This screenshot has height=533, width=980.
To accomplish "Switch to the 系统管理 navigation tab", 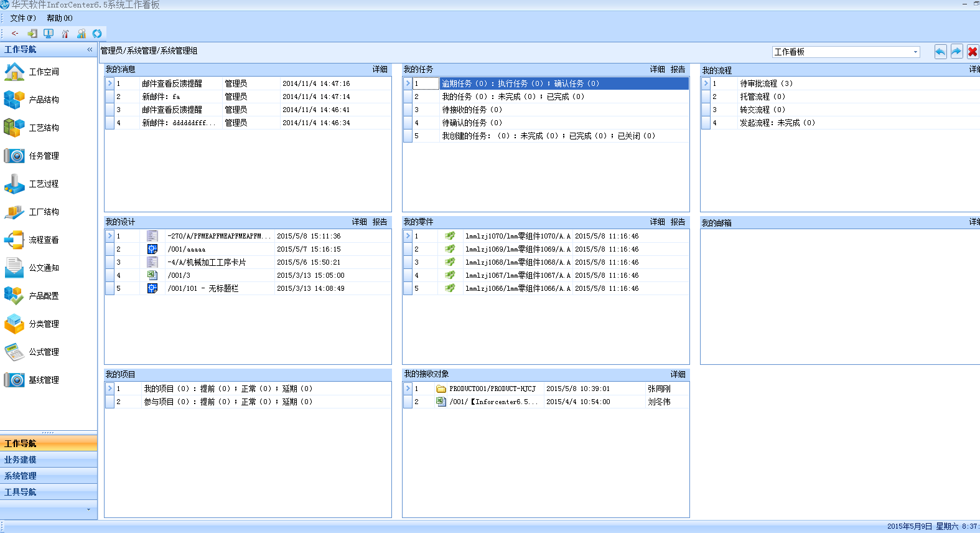I will 21,476.
